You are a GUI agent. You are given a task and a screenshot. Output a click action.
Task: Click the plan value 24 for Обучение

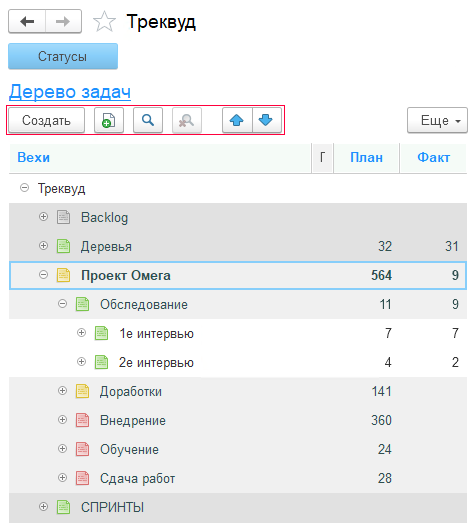[385, 450]
